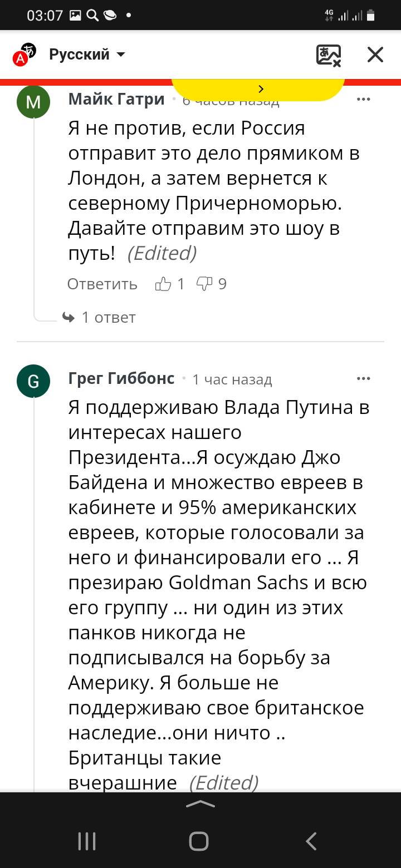
Task: Tap the yellow chevron pill expander
Action: 260,89
